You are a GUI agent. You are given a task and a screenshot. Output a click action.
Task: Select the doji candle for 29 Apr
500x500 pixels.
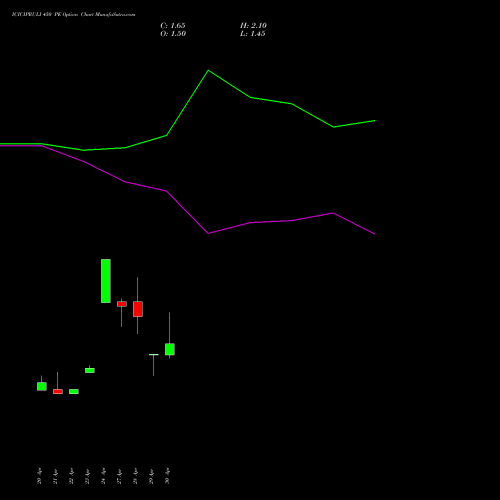[154, 355]
